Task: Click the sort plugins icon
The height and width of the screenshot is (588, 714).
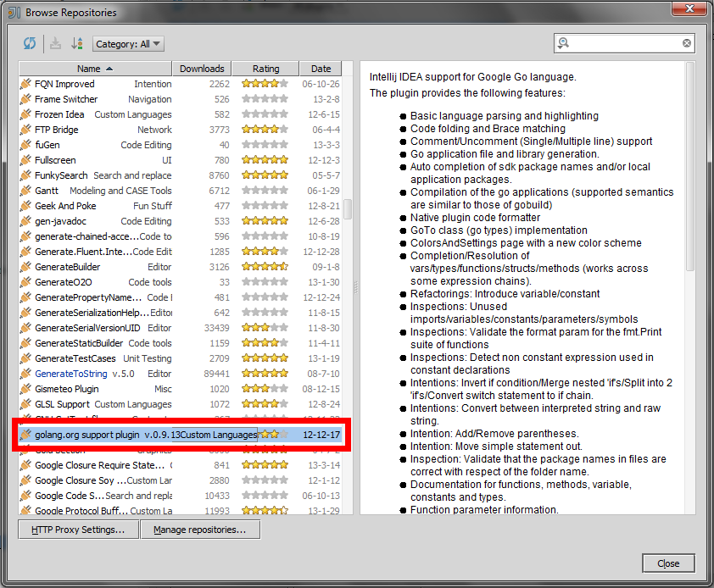Action: point(77,44)
